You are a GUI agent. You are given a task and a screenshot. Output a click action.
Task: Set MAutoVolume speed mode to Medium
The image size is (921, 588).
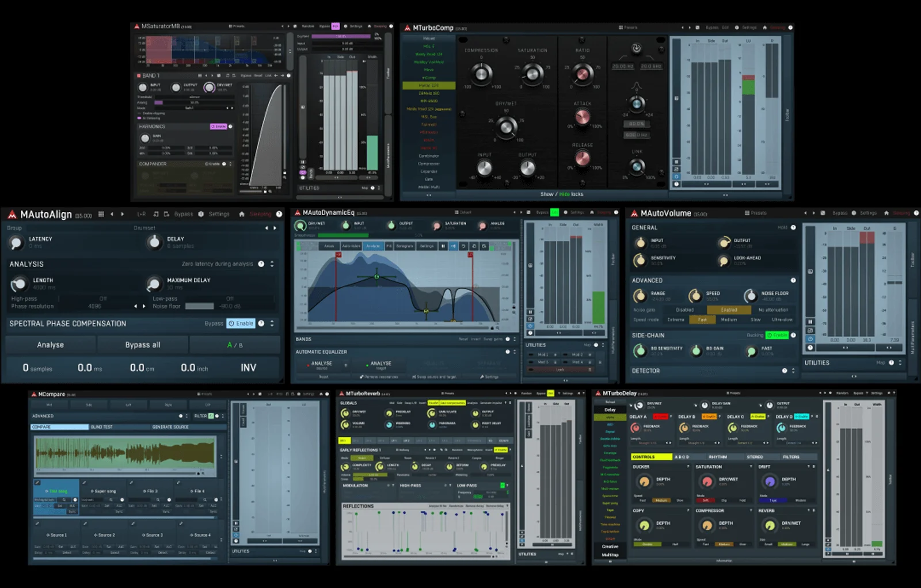coord(729,319)
